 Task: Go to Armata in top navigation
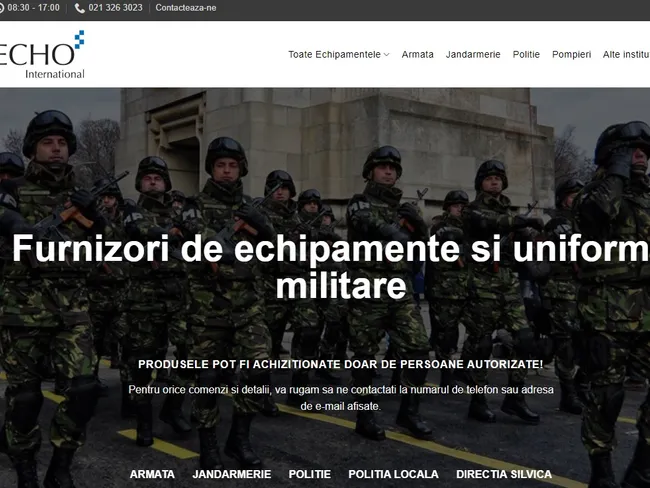point(417,54)
